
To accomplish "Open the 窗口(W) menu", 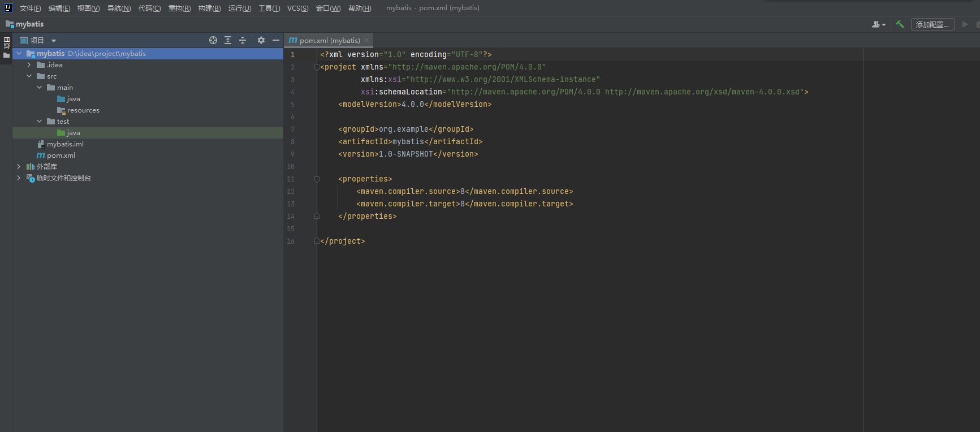I will [328, 8].
